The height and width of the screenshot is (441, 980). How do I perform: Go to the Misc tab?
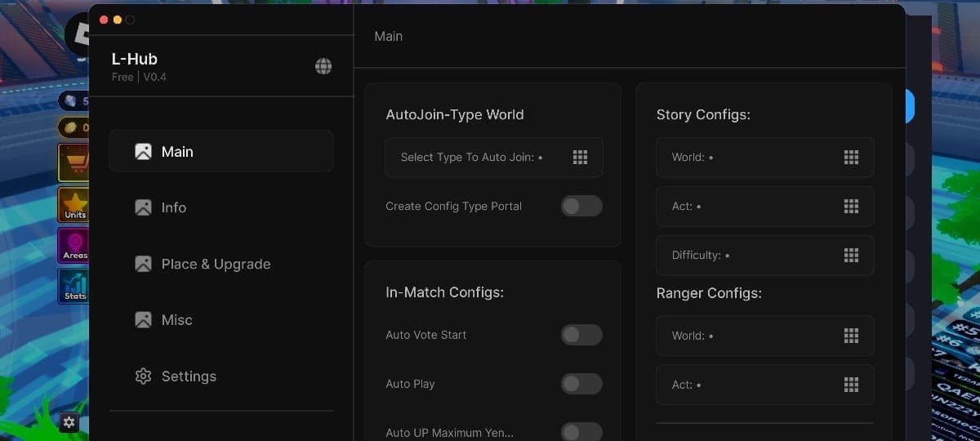(x=176, y=320)
